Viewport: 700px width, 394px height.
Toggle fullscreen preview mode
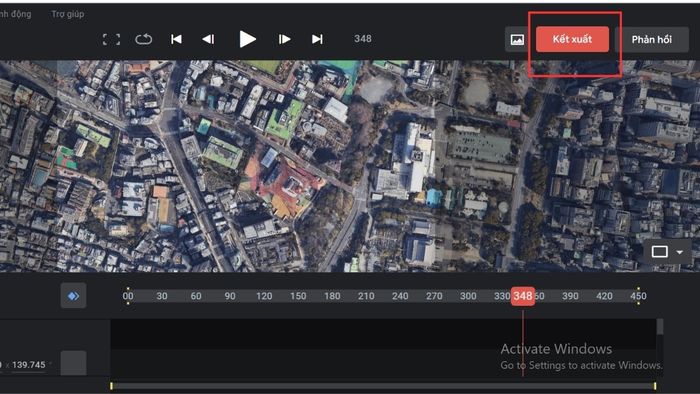111,39
